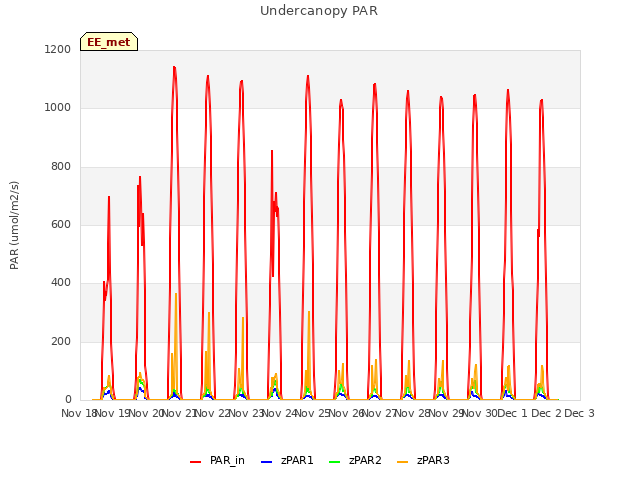Click the Dec 3 x-axis label
This screenshot has height=480, width=640.
579,413
